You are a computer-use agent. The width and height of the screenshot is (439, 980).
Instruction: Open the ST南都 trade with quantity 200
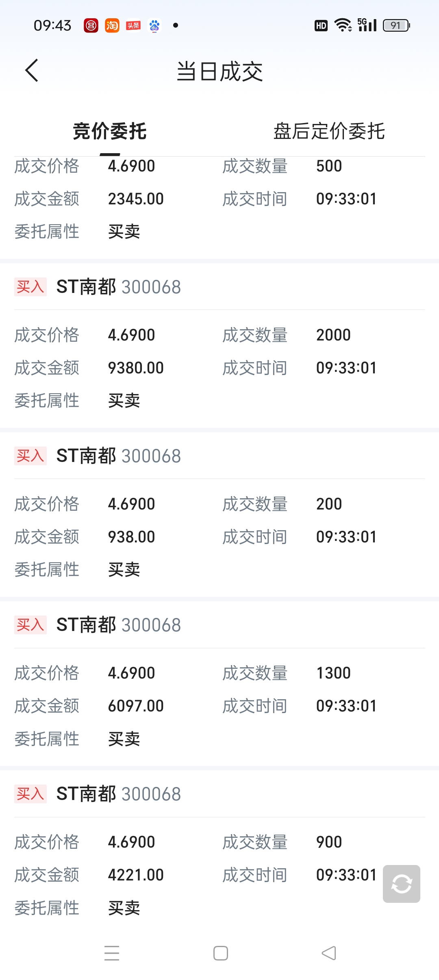pyautogui.click(x=219, y=515)
